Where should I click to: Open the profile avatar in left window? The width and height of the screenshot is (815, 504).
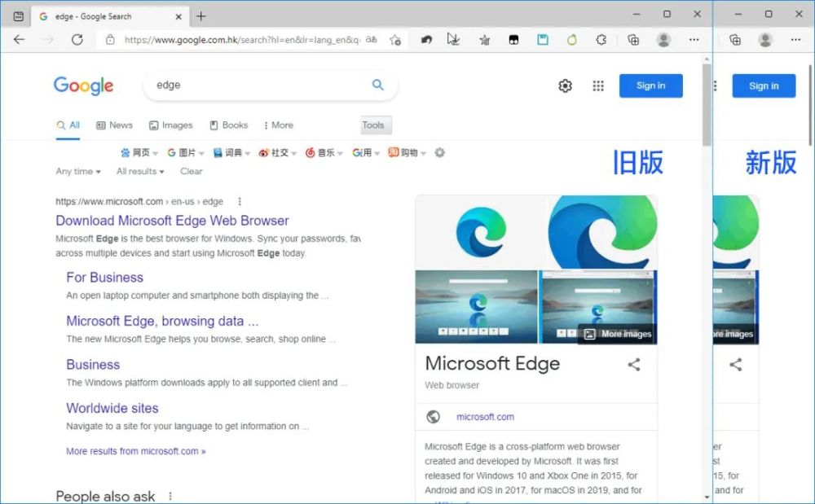(x=663, y=39)
